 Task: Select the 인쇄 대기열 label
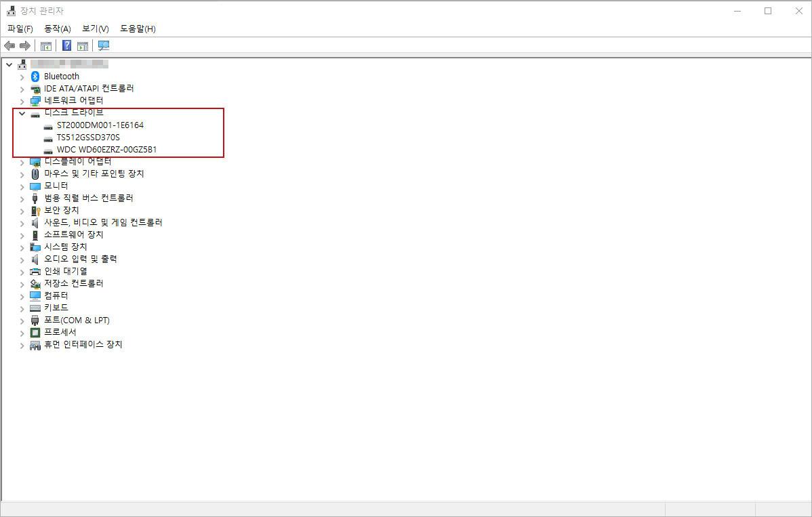coord(65,271)
